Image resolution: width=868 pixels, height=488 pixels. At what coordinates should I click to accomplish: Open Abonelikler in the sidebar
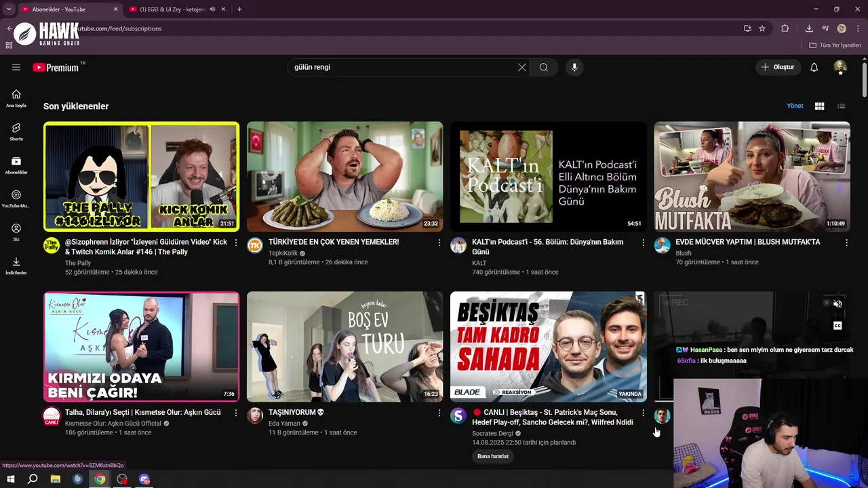[x=16, y=165]
